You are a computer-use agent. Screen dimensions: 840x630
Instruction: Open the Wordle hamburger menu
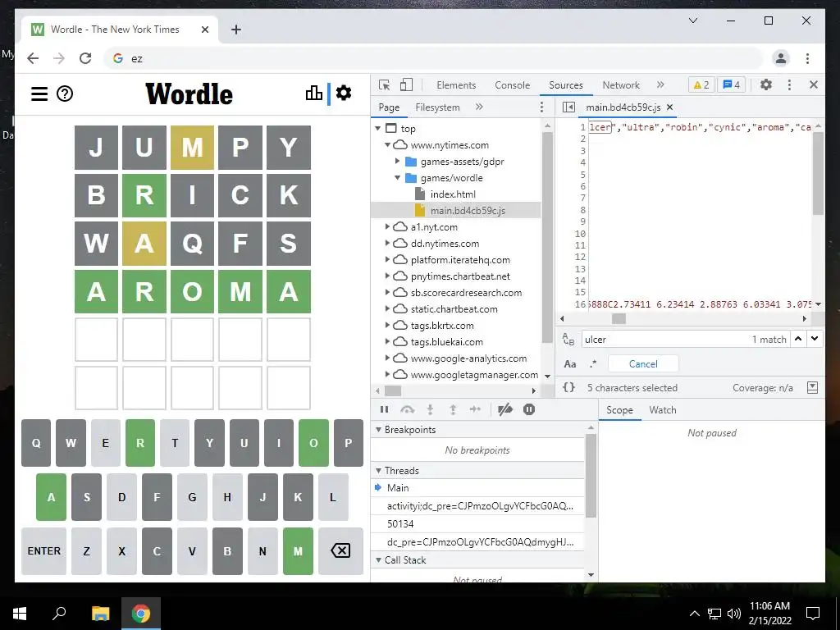tap(39, 94)
